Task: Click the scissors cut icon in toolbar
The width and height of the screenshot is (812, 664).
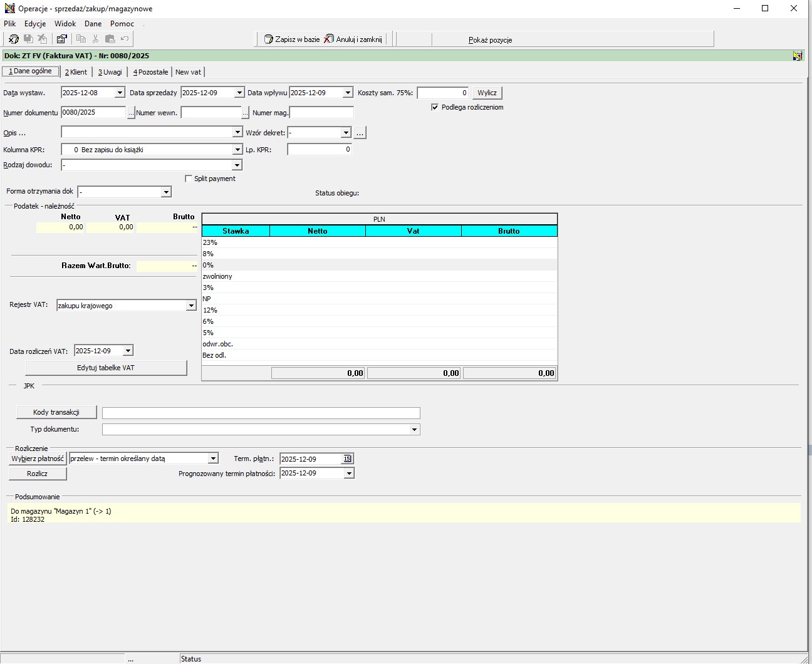Action: [x=95, y=39]
